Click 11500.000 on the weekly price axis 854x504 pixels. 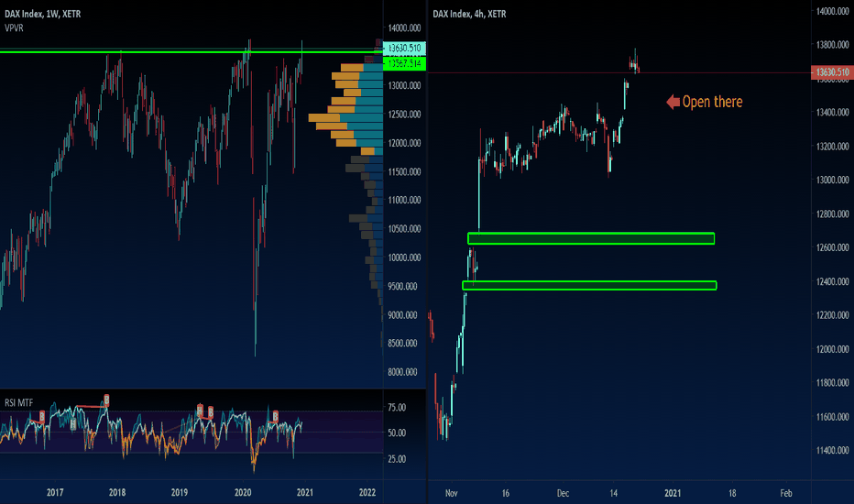[404, 171]
